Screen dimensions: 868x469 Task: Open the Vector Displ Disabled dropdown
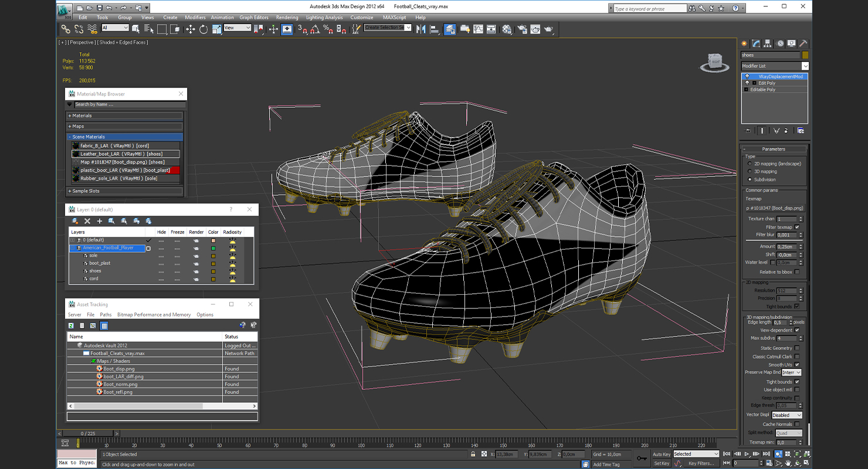pyautogui.click(x=786, y=415)
